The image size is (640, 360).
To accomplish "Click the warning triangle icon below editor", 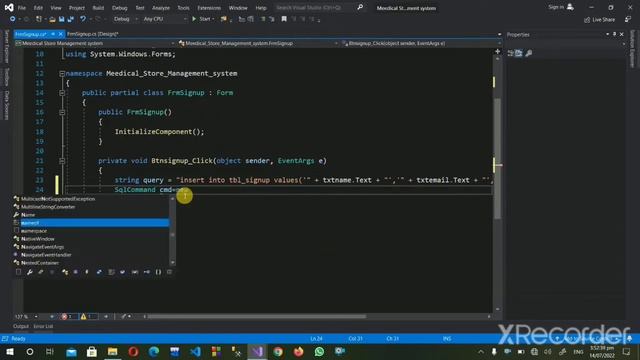I will tap(83, 316).
